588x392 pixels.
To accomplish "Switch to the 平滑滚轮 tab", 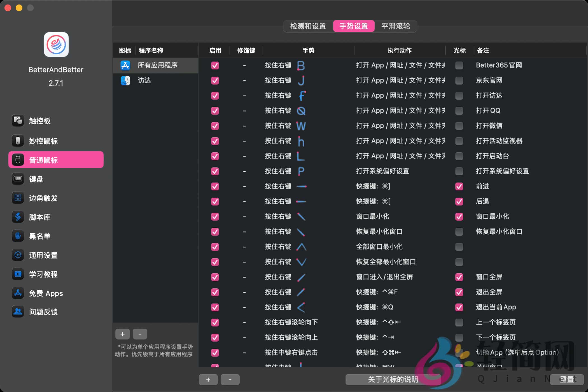I will (395, 26).
